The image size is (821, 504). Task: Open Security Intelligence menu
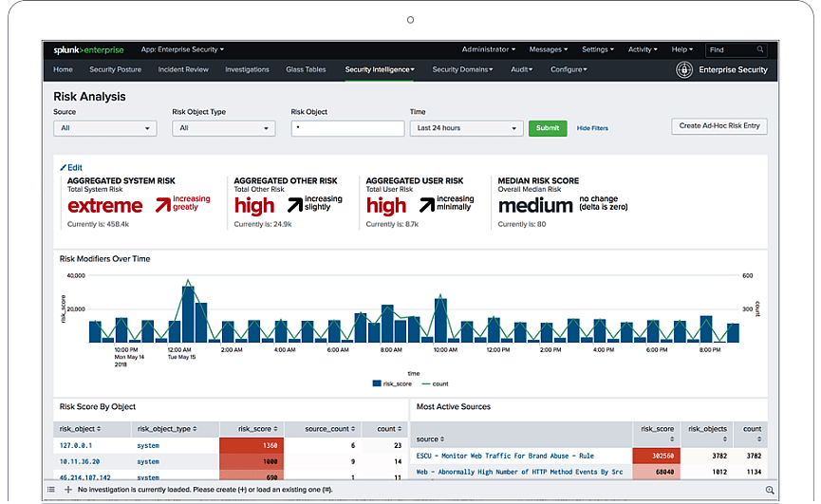point(380,69)
